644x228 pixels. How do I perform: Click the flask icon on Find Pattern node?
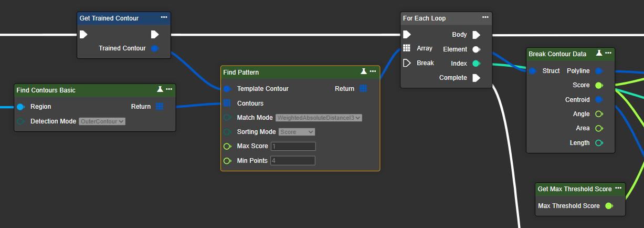[x=364, y=71]
